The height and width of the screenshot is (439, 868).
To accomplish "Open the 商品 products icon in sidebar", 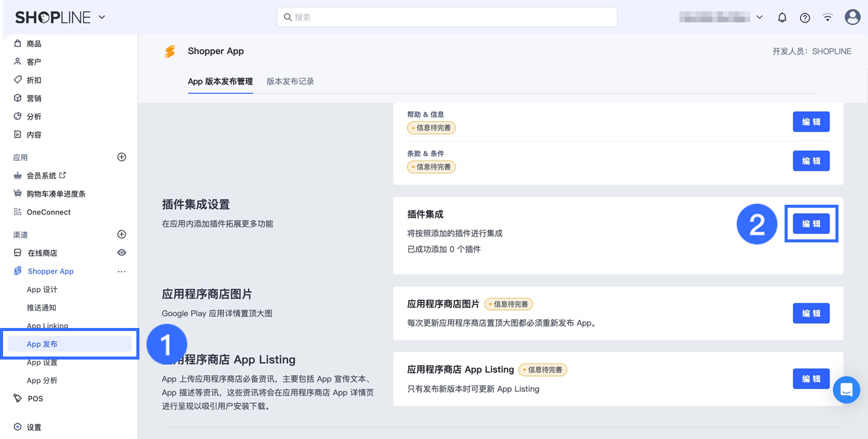I will pyautogui.click(x=18, y=43).
